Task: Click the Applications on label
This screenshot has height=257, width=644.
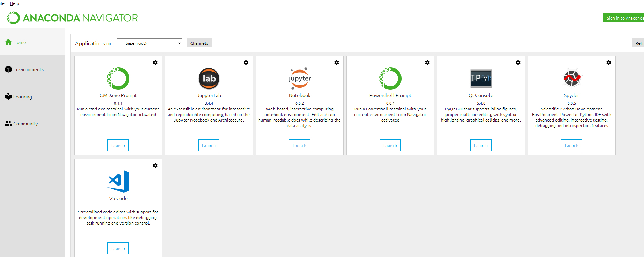Action: coord(94,43)
